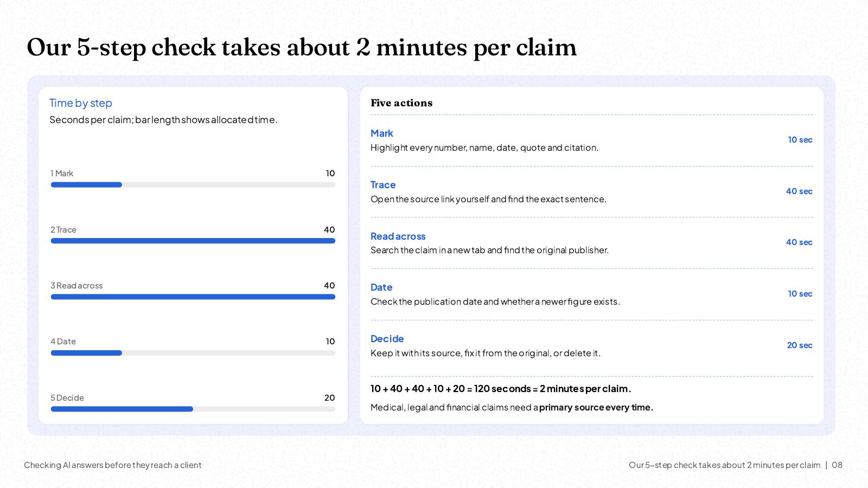Click "10 sec" in the Date action row
The height and width of the screenshot is (488, 868).
pos(800,294)
